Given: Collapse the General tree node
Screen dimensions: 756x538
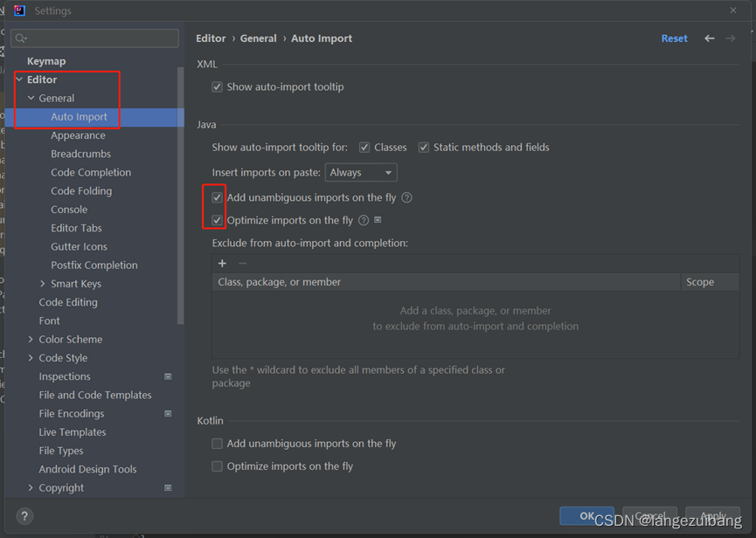Looking at the screenshot, I should (31, 98).
